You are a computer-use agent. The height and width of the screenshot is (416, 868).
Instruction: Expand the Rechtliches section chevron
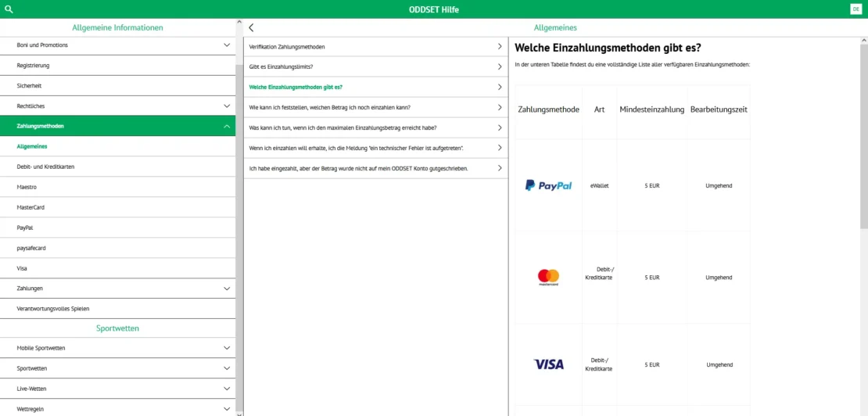click(x=227, y=106)
